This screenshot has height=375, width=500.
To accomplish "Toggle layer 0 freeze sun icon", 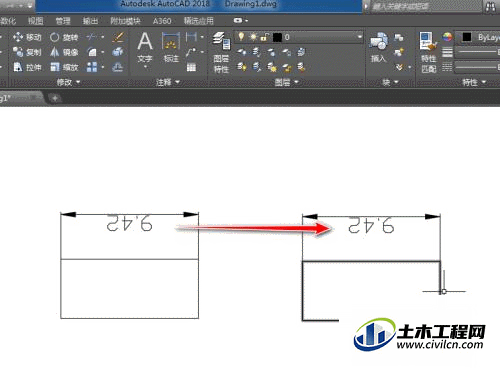I will (253, 37).
